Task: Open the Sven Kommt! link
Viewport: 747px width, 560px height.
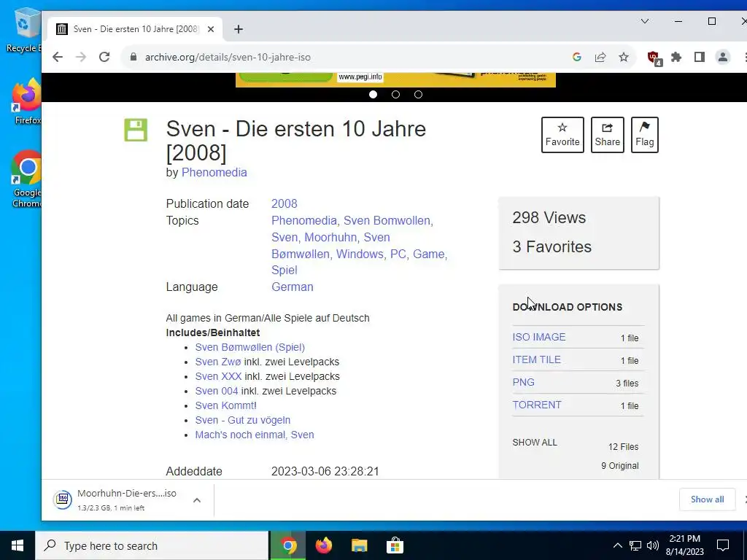Action: tap(225, 405)
